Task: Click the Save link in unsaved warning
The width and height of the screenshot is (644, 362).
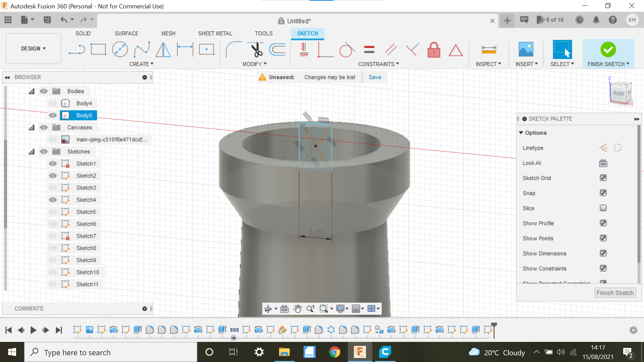Action: (x=375, y=77)
